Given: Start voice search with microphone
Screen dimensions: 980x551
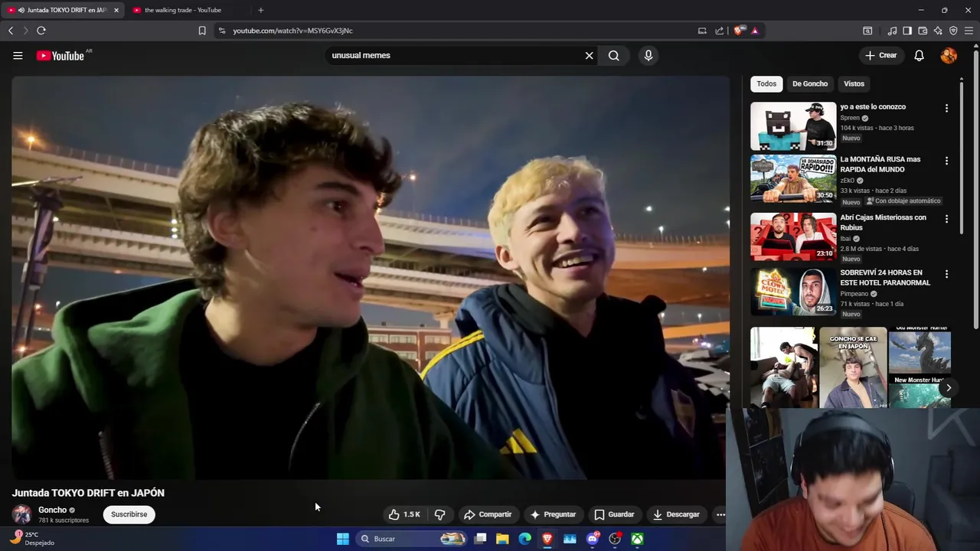Looking at the screenshot, I should (648, 55).
